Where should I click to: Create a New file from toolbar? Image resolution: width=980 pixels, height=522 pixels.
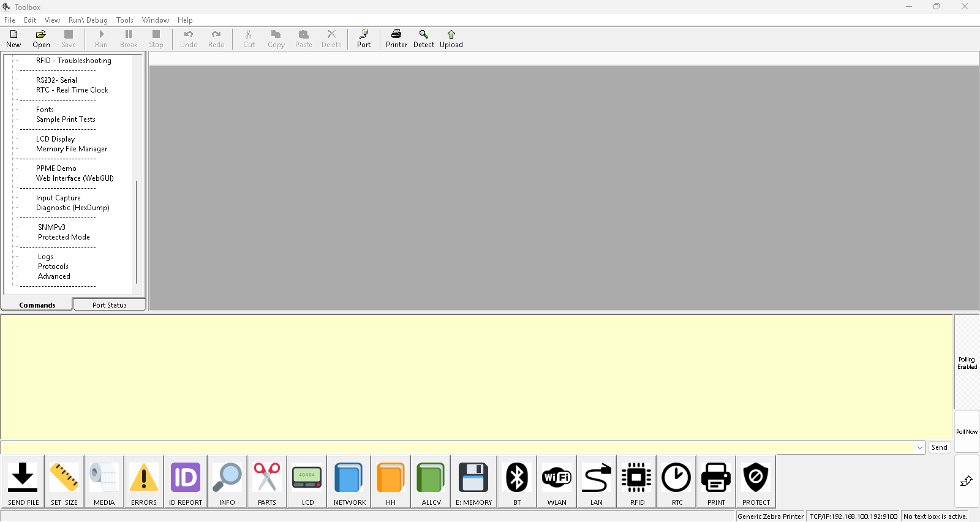click(x=13, y=39)
